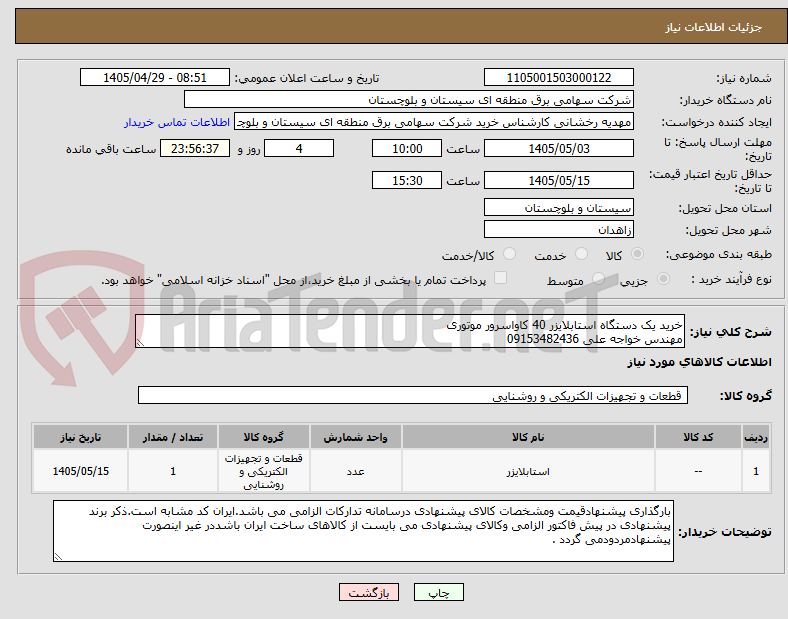This screenshot has height=619, width=788.
Task: Select the کالا/خدمت radio button
Action: (x=510, y=254)
